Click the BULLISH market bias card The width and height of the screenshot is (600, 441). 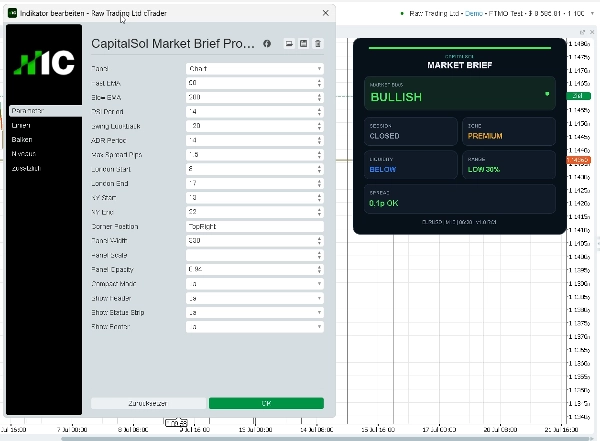(460, 93)
